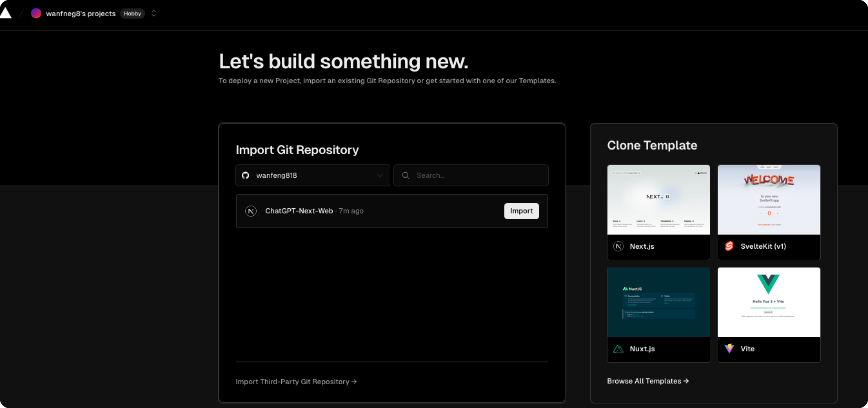Choose the Nuxt.js template preview thumbnail
Image resolution: width=868 pixels, height=408 pixels.
[x=658, y=302]
